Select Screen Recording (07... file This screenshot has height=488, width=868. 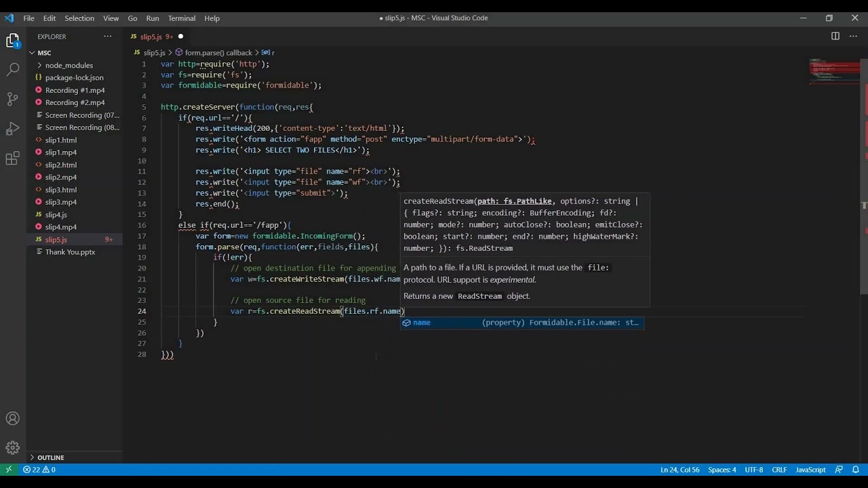coord(75,115)
